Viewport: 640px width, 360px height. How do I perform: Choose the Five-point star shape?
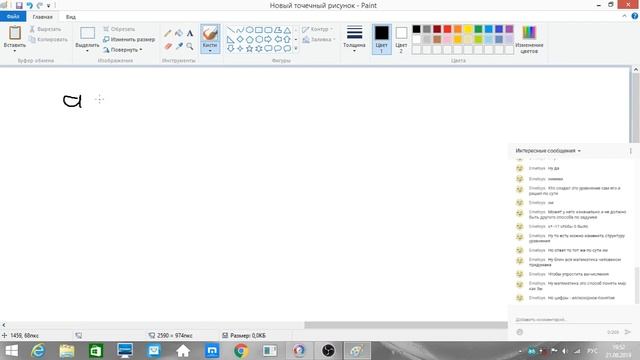(x=249, y=49)
